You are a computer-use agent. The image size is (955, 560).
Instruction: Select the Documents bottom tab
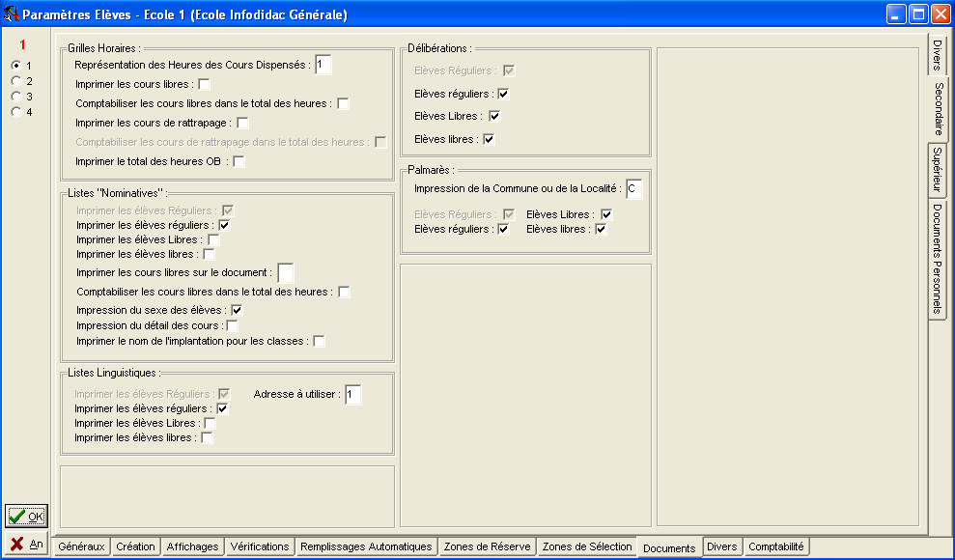coord(669,547)
